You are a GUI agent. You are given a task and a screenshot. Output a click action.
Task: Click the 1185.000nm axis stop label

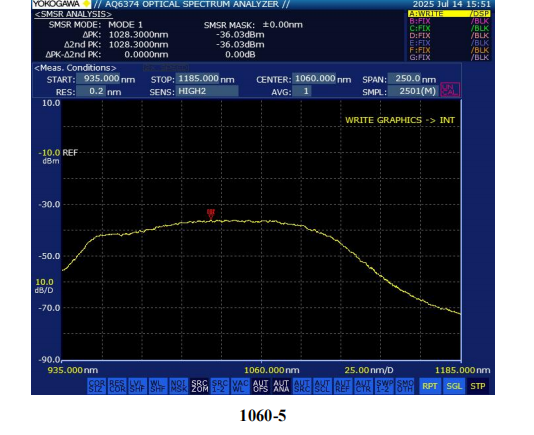point(462,370)
